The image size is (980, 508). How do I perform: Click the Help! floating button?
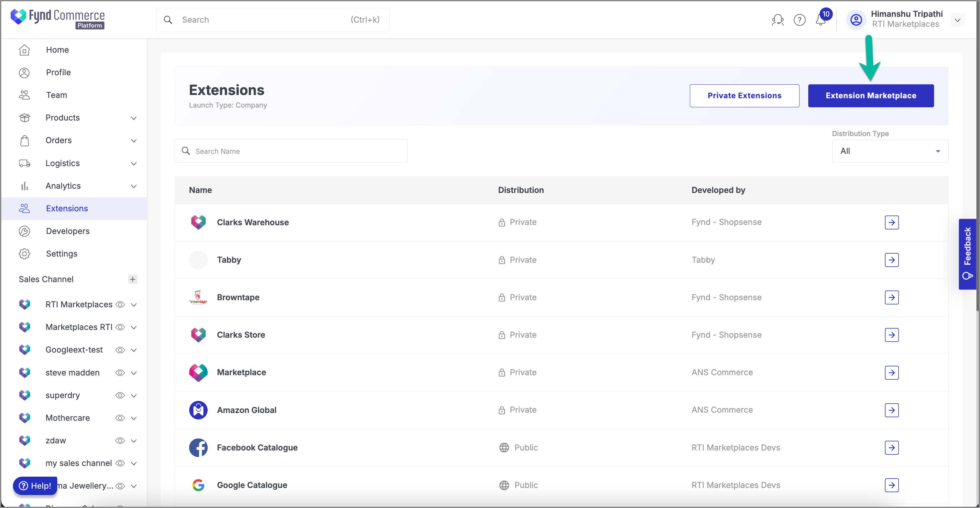pos(35,486)
